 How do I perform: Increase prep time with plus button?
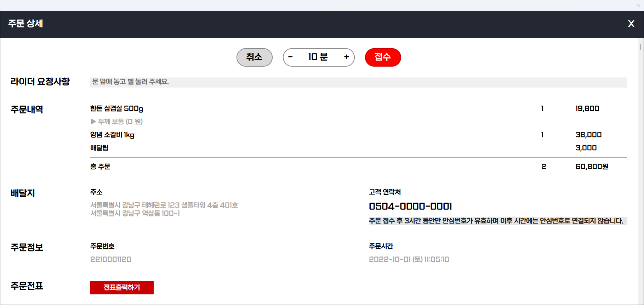click(346, 57)
